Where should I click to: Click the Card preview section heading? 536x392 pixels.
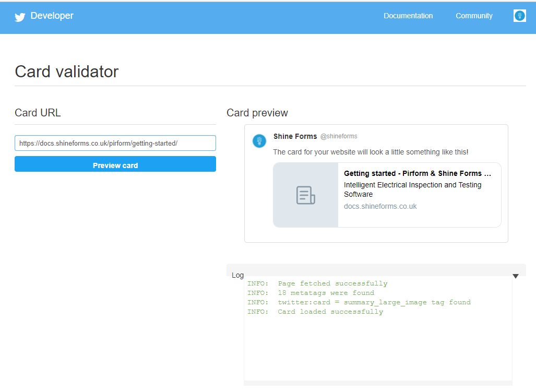[257, 113]
